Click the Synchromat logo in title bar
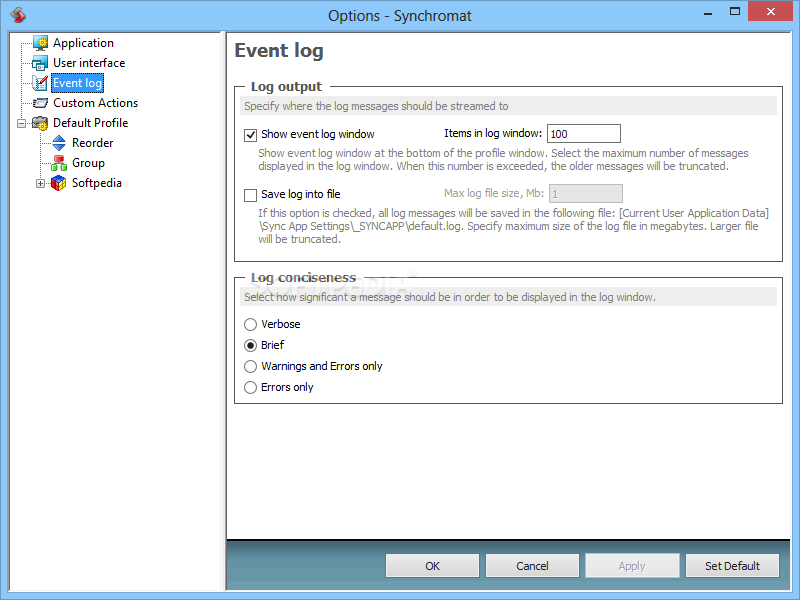Image resolution: width=800 pixels, height=600 pixels. pyautogui.click(x=18, y=14)
